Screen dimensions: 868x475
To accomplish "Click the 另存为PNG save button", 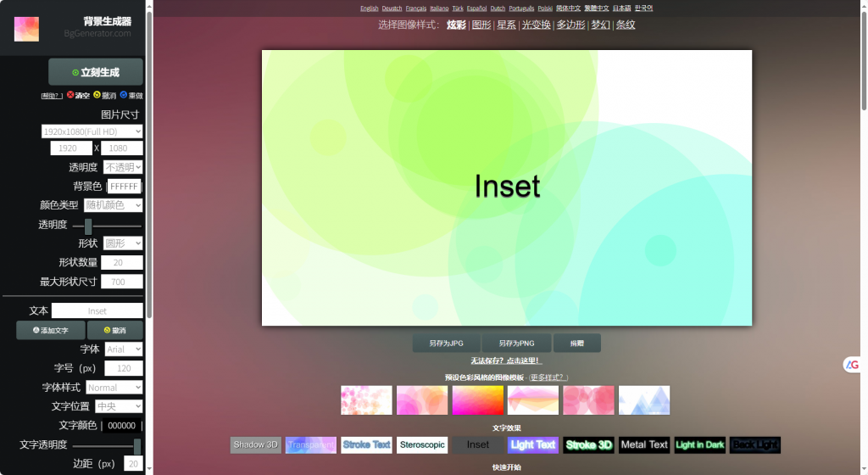I will (x=516, y=344).
